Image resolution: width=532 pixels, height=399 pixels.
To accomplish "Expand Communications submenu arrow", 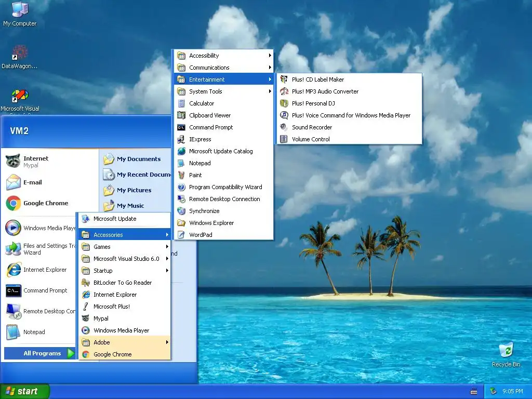I will (x=270, y=68).
